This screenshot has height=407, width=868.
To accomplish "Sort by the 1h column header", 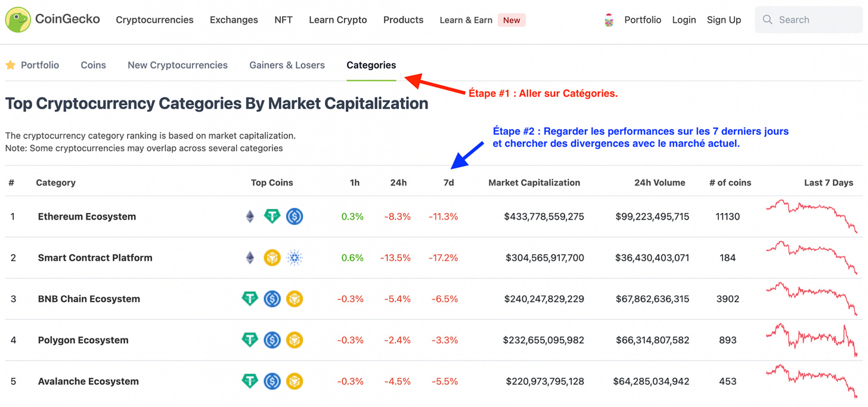I will (355, 183).
